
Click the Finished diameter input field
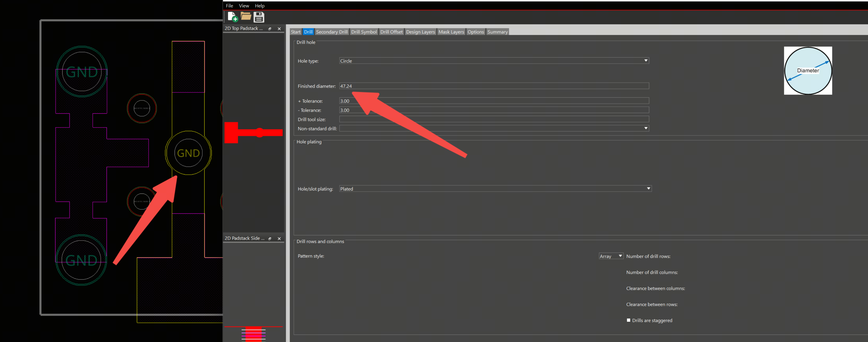tap(494, 86)
